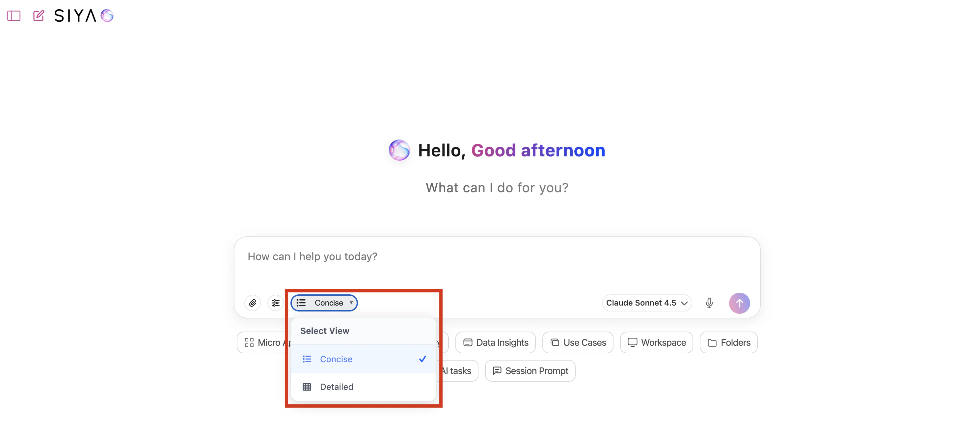Click the greeting orb beside Hello
Image resolution: width=980 pixels, height=432 pixels.
(x=399, y=150)
